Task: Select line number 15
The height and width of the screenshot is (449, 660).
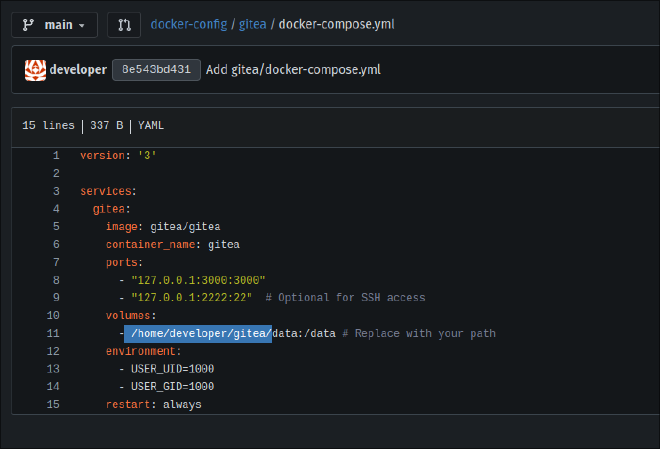Action: click(53, 404)
